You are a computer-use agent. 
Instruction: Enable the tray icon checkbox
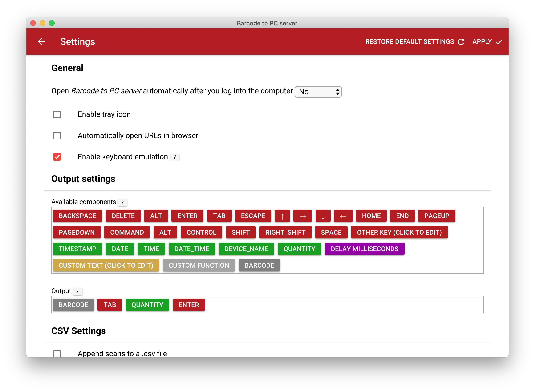(57, 114)
